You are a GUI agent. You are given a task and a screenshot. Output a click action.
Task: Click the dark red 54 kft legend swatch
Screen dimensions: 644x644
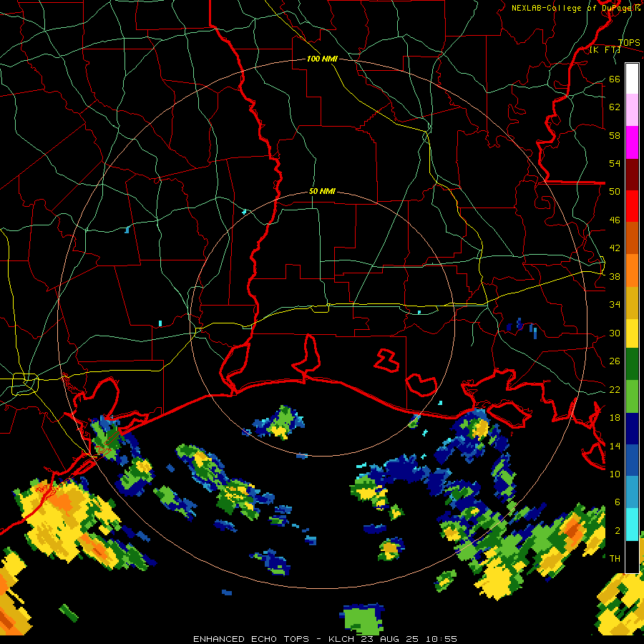click(x=632, y=174)
